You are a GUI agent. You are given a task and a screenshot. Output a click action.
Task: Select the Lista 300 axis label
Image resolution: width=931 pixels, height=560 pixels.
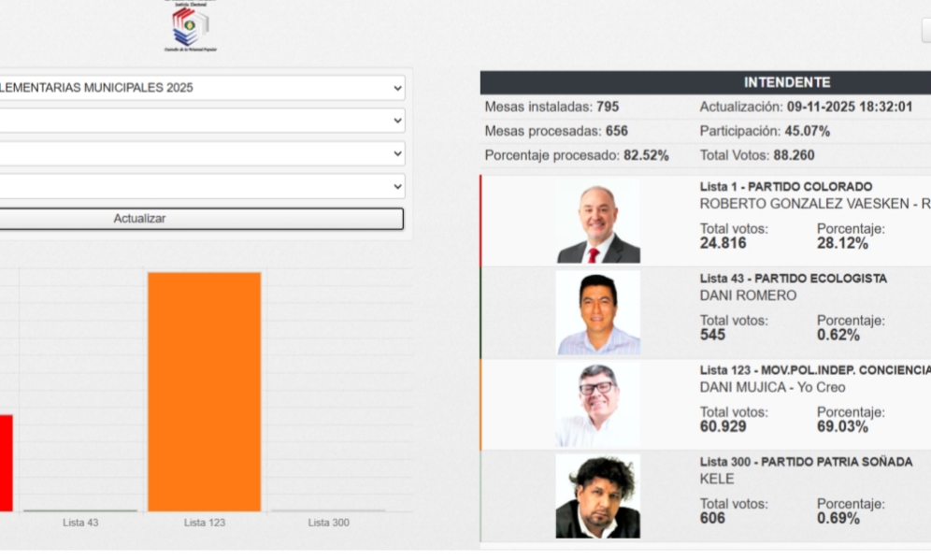328,523
